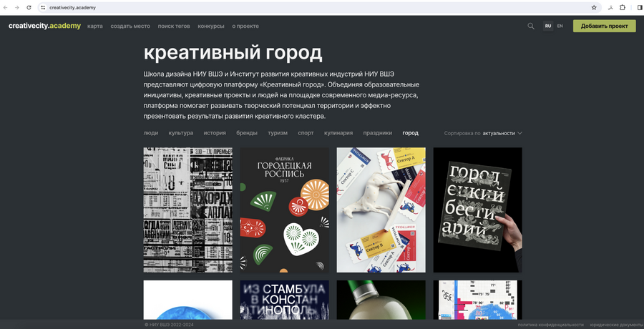Click the Добавить проект button
644x329 pixels.
(x=604, y=26)
